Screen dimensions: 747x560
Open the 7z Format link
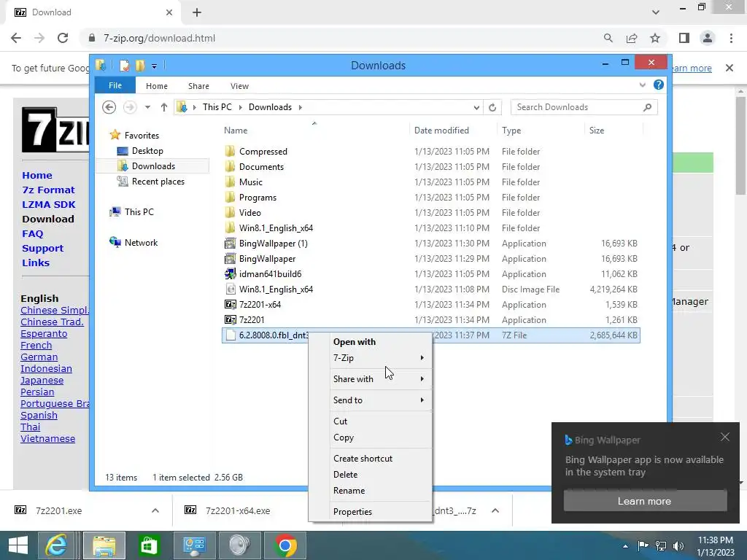[x=49, y=190]
